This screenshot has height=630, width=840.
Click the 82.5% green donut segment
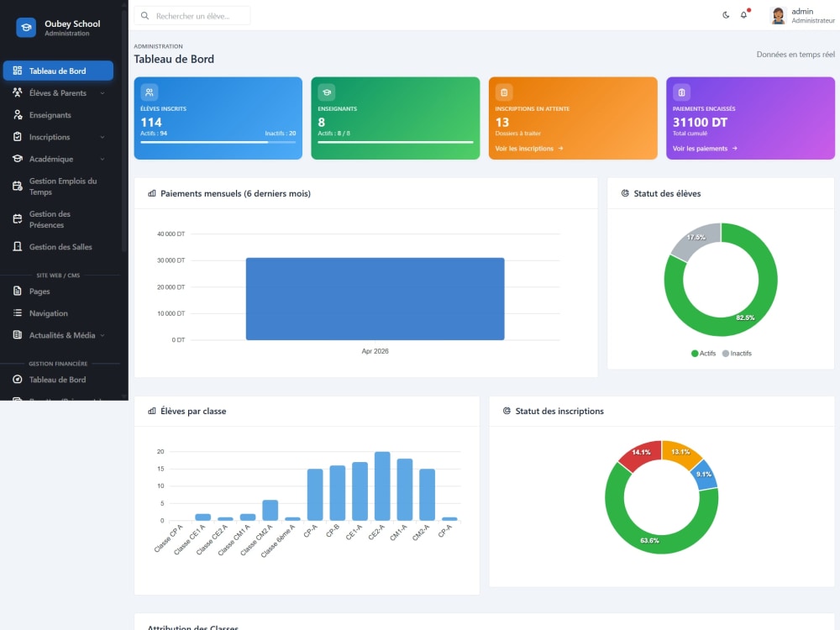(745, 318)
